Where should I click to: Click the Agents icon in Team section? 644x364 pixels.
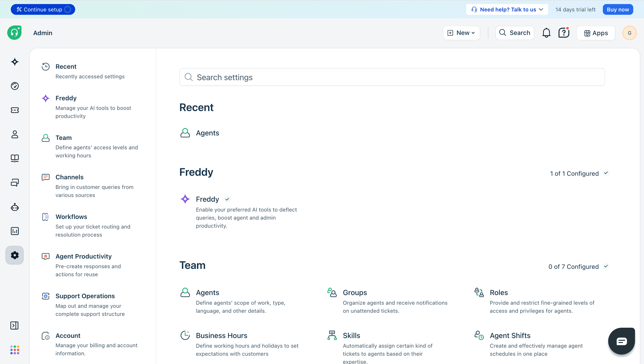185,292
